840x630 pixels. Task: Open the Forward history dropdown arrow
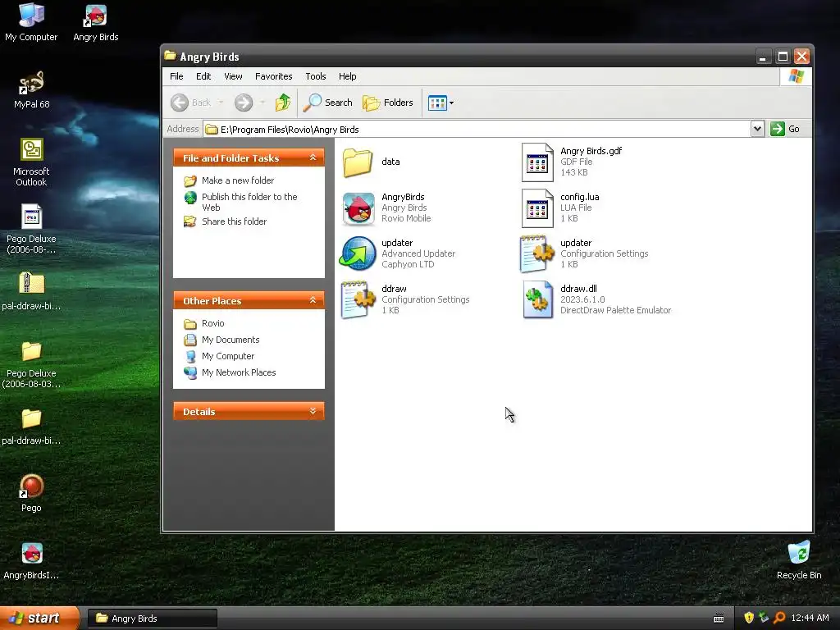tap(262, 103)
